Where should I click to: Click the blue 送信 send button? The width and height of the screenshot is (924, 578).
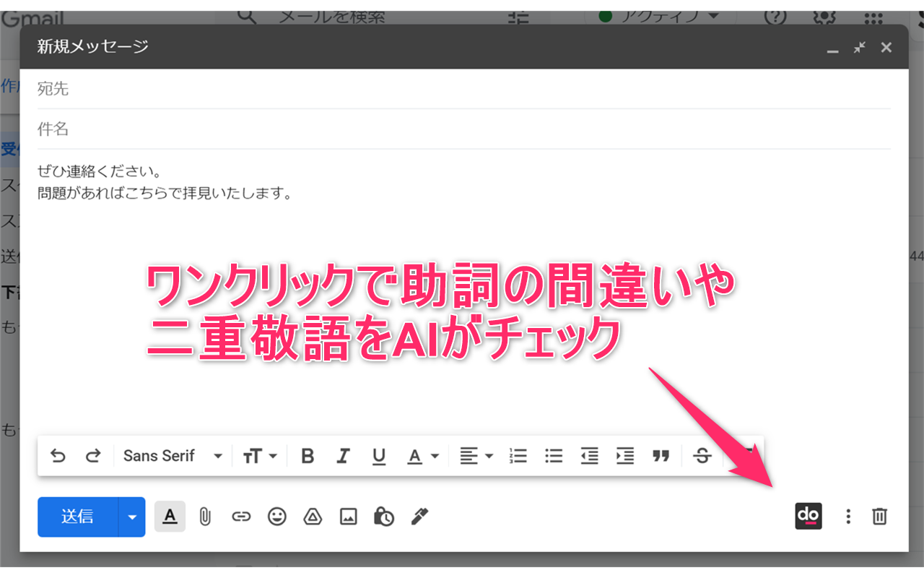tap(77, 517)
